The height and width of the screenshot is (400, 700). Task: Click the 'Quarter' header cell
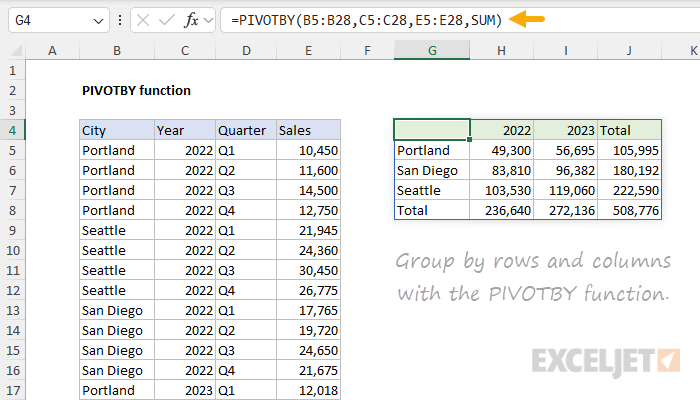[246, 130]
